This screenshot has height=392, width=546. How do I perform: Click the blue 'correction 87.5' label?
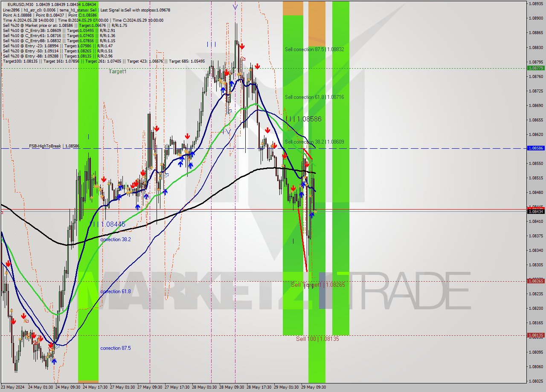[116, 349]
